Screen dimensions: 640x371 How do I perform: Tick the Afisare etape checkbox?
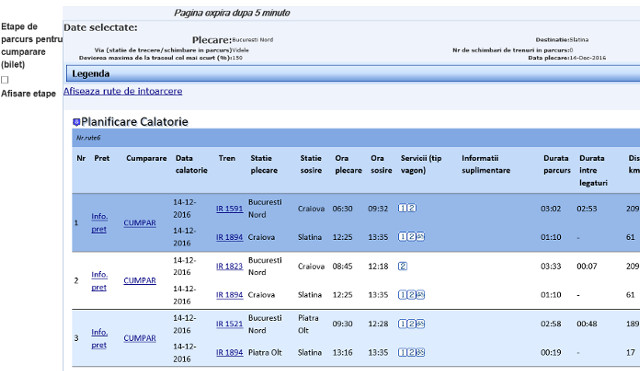[x=4, y=80]
